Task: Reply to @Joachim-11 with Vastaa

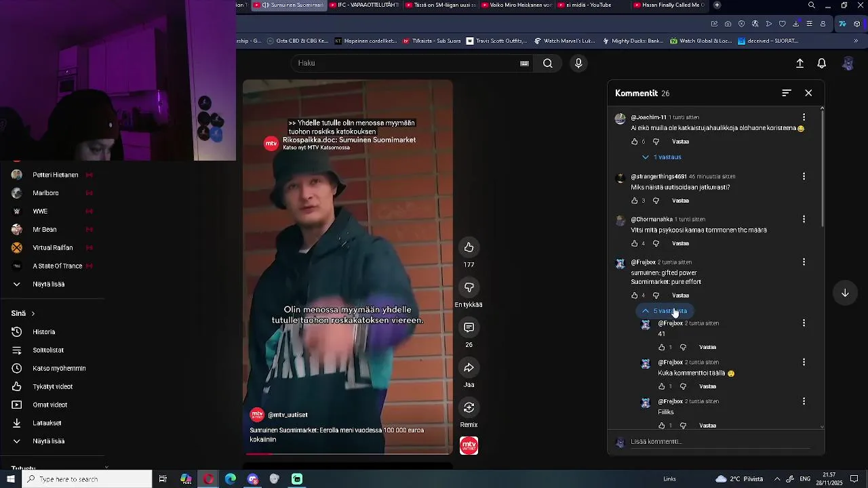Action: point(680,142)
